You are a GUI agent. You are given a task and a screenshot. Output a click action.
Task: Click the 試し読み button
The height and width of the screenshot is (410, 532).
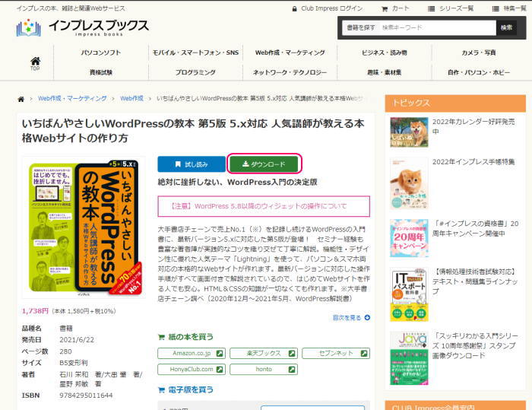(x=192, y=164)
